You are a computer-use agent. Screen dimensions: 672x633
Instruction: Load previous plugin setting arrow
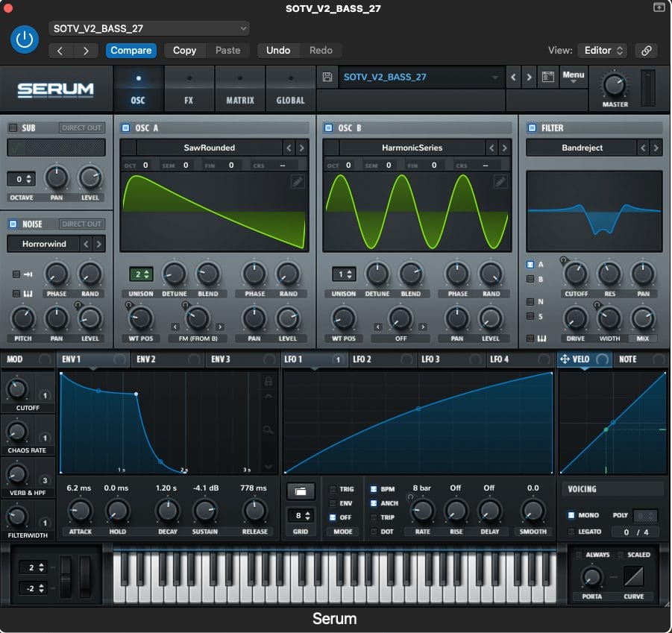(x=60, y=51)
